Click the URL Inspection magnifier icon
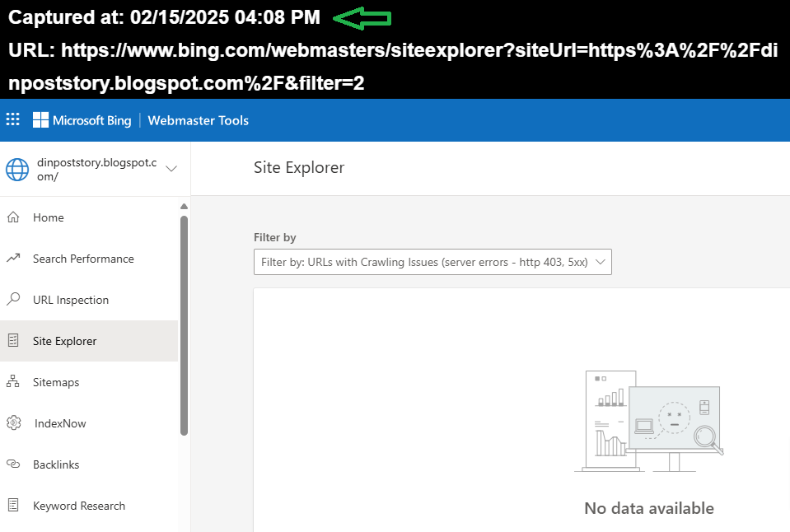Screen dimensions: 790x532 point(13,299)
